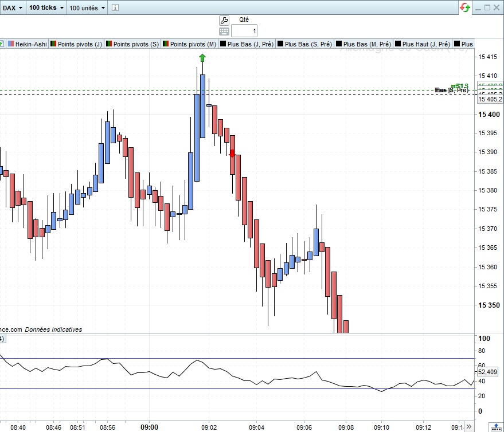Viewport: 504px width, 432px height.
Task: Click the Bas (S, Pré) line label
Action: click(452, 91)
